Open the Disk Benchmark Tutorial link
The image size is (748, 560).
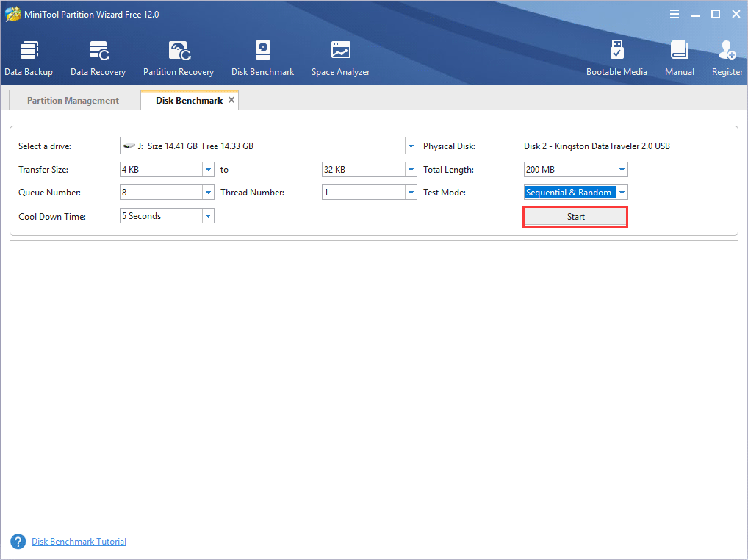pyautogui.click(x=79, y=542)
